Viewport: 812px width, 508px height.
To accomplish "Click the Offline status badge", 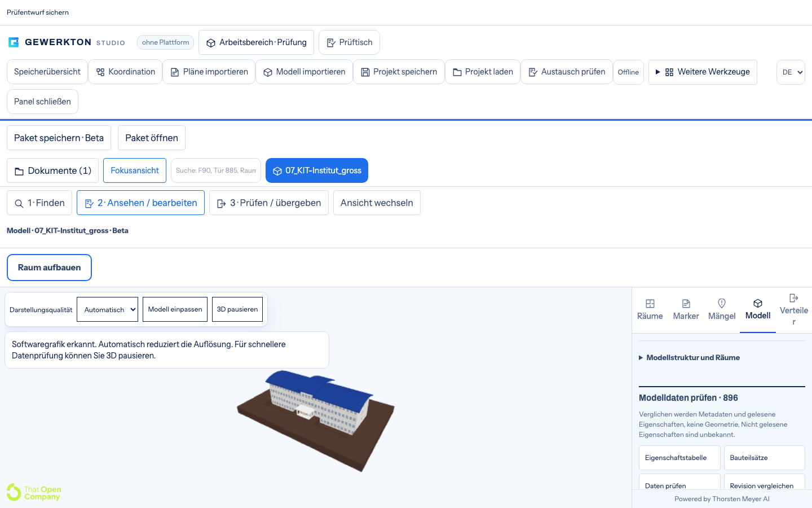I will coord(628,72).
